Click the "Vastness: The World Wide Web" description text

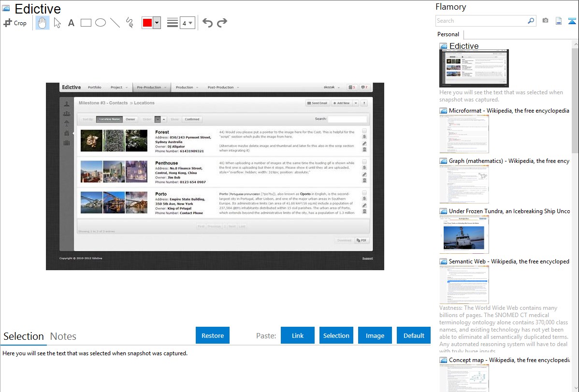[504, 330]
